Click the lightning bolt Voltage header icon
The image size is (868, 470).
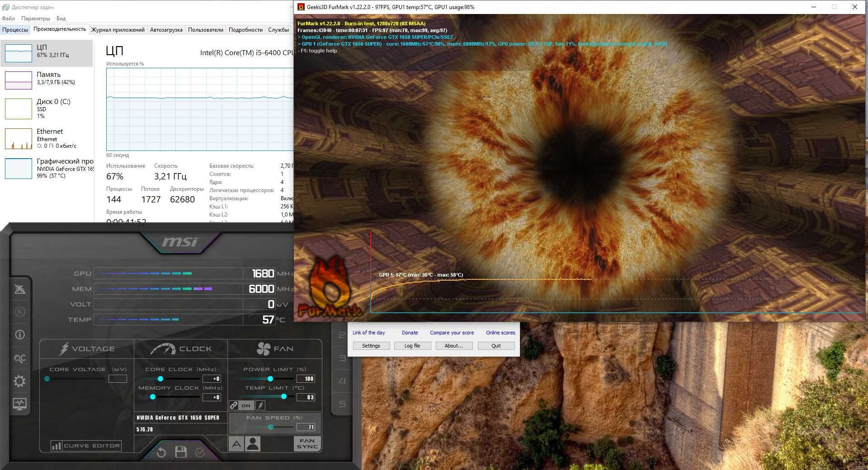point(64,349)
